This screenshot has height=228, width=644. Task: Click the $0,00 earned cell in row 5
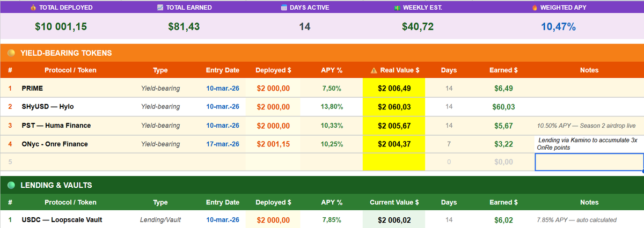(503, 162)
